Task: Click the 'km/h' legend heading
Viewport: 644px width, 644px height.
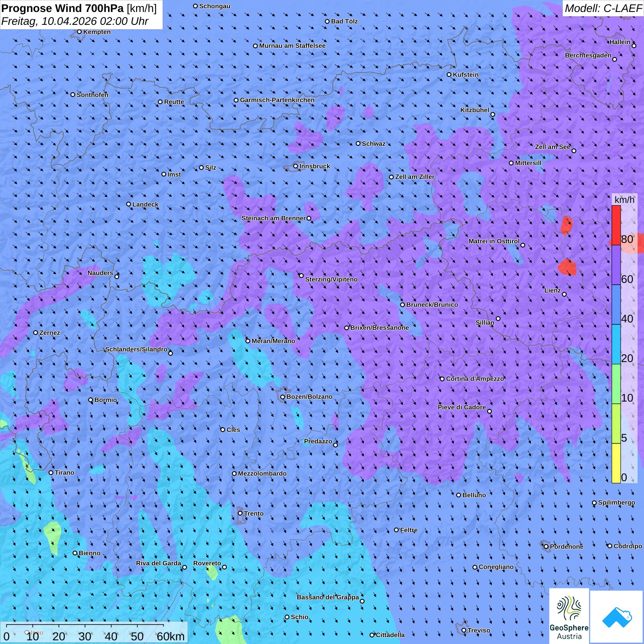Action: [x=624, y=200]
